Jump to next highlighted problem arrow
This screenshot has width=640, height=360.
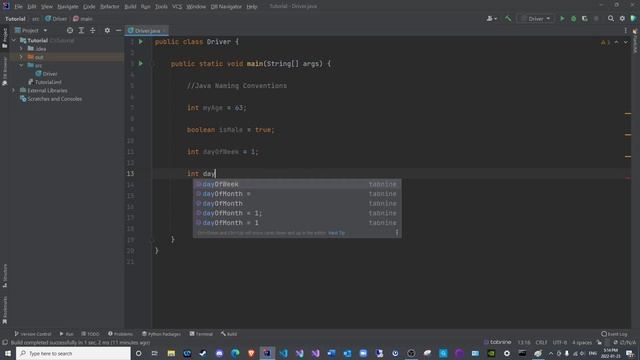pyautogui.click(x=625, y=42)
